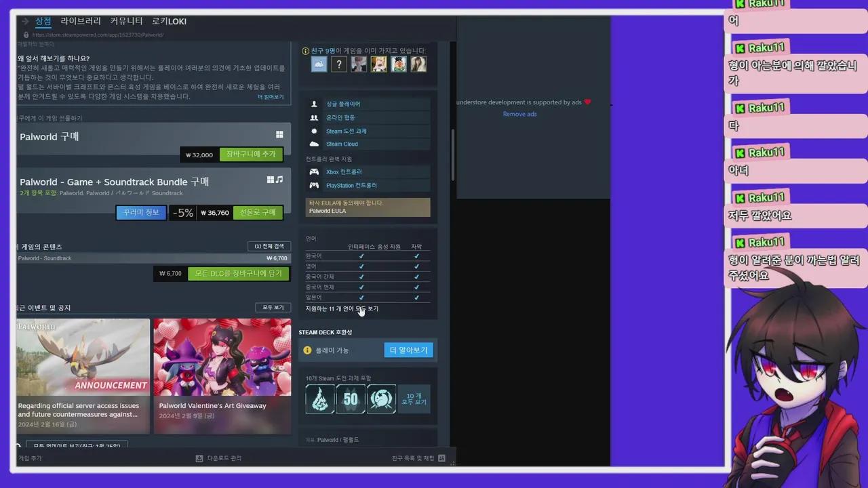Click the Steam achievements badge icon

tap(314, 131)
